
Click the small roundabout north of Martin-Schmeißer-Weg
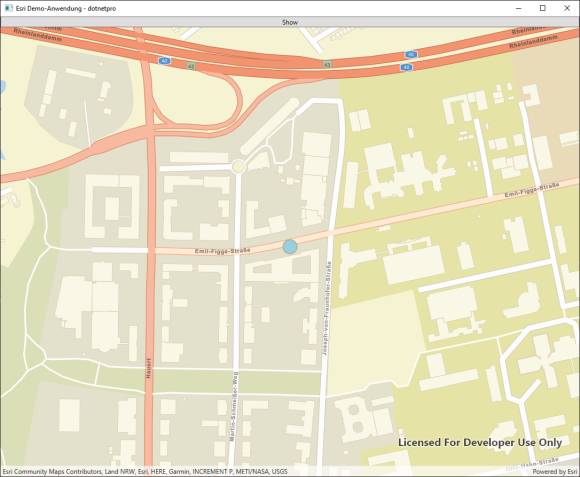click(x=239, y=166)
